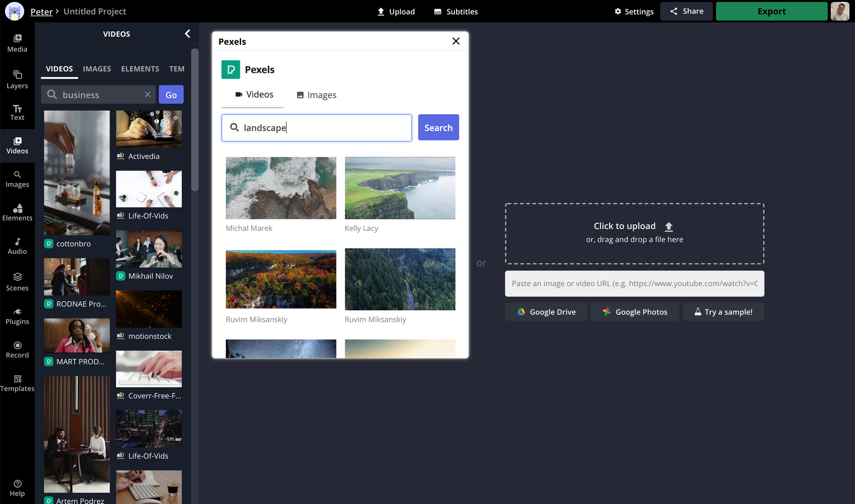The height and width of the screenshot is (504, 855).
Task: Click the Record sidebar icon
Action: [17, 349]
